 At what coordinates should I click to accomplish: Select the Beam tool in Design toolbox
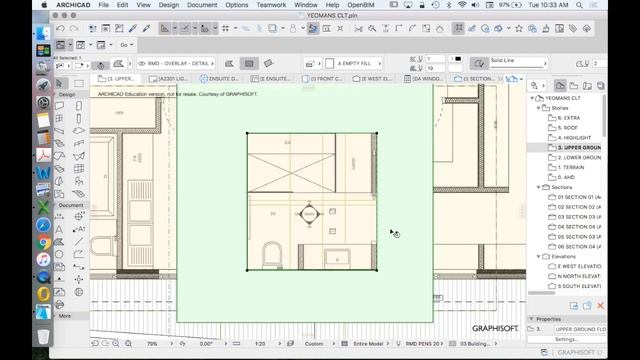click(60, 131)
